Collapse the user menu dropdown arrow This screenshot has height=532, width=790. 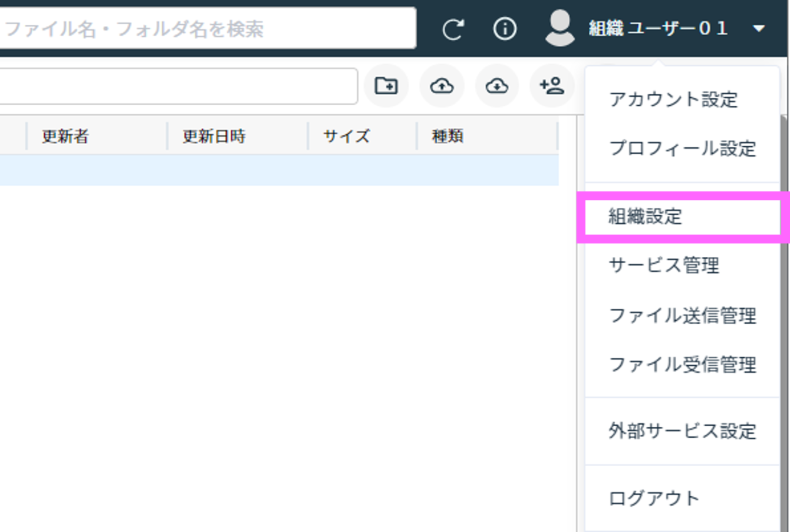click(x=758, y=29)
